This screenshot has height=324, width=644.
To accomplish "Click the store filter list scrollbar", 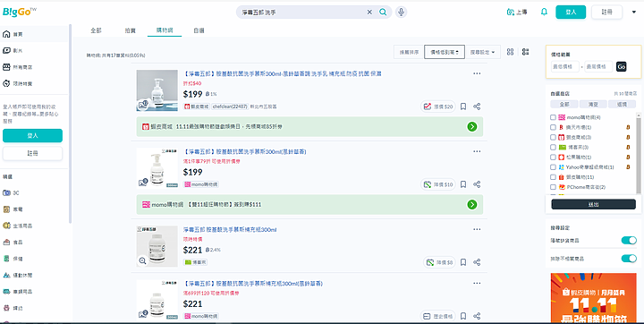I will (639, 154).
